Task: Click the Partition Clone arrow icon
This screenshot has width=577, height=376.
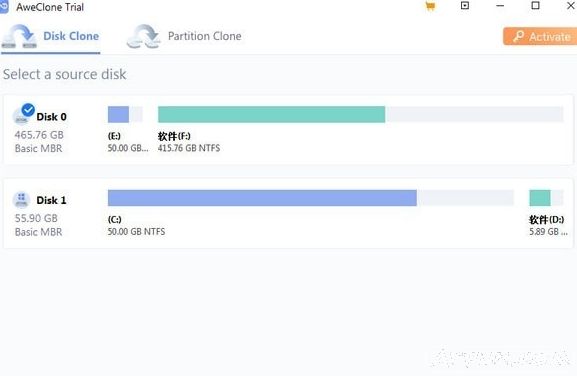Action: click(144, 36)
